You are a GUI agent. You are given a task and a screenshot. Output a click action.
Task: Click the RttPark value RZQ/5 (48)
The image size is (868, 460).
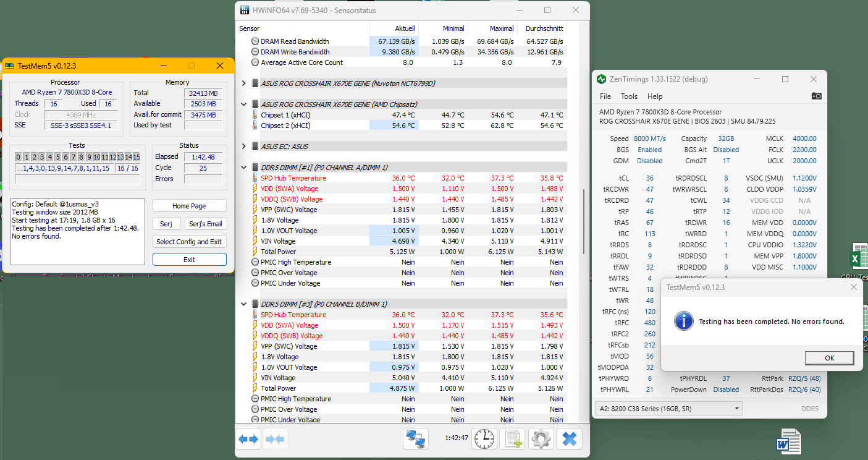pyautogui.click(x=804, y=378)
